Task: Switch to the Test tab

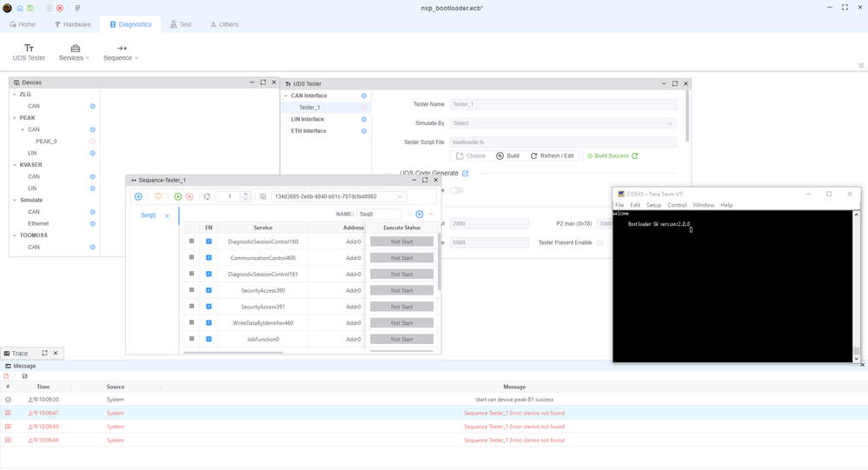Action: (181, 24)
